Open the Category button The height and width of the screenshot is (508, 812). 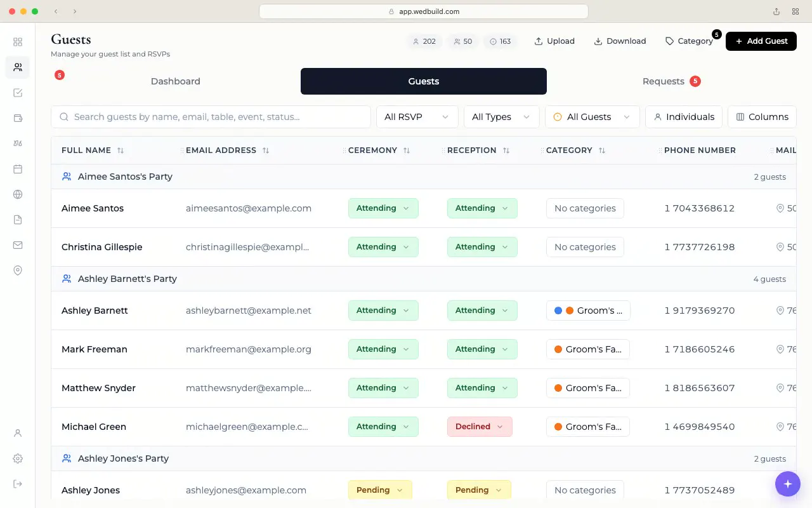point(689,41)
